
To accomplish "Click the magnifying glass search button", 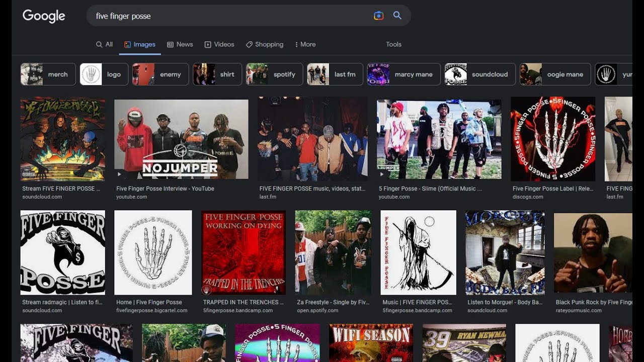I will [397, 16].
